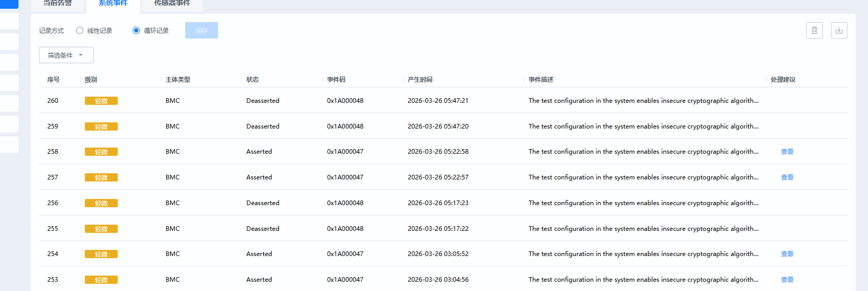Click the 轻微 severity badge on row 260
Image resolution: width=868 pixels, height=291 pixels.
(101, 101)
